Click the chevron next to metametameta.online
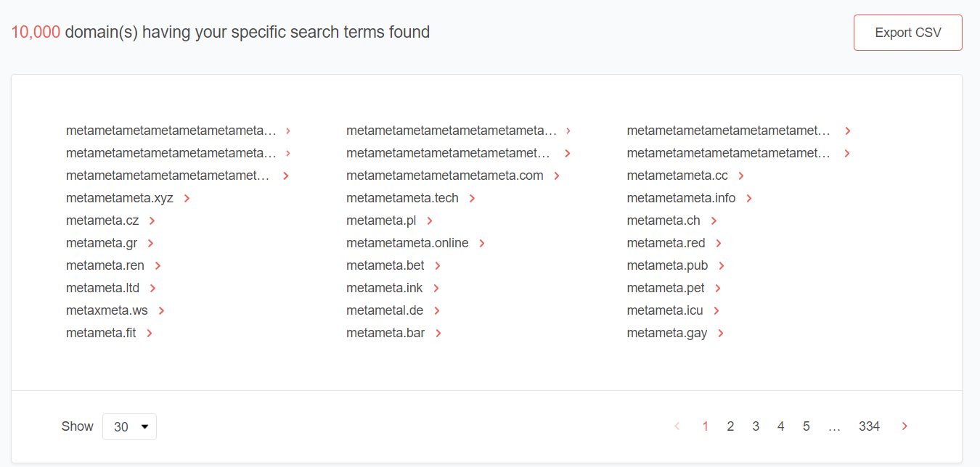Viewport: 980px width, 467px height. (482, 244)
